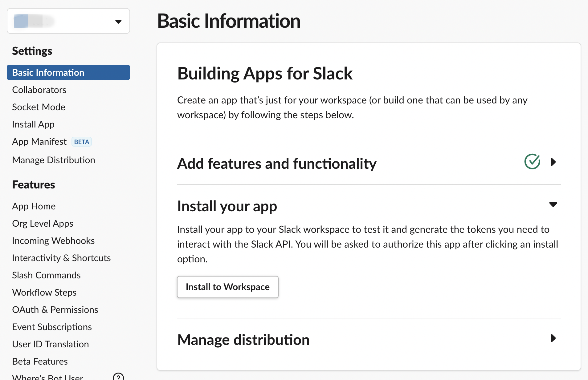The height and width of the screenshot is (380, 588).
Task: Open Event Subscriptions page
Action: (52, 327)
